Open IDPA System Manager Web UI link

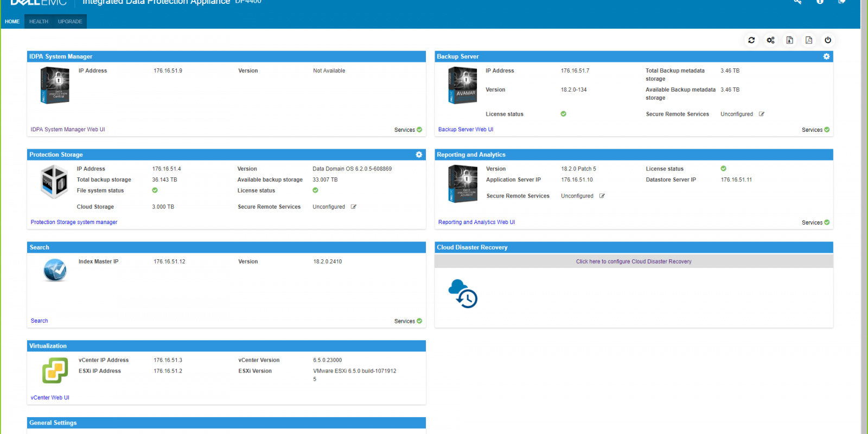tap(68, 130)
